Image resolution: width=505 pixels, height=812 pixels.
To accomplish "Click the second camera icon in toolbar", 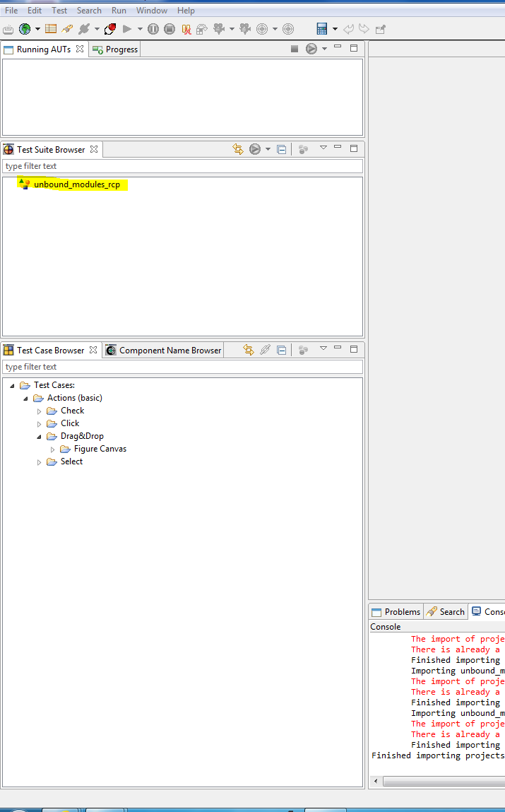I will 245,29.
